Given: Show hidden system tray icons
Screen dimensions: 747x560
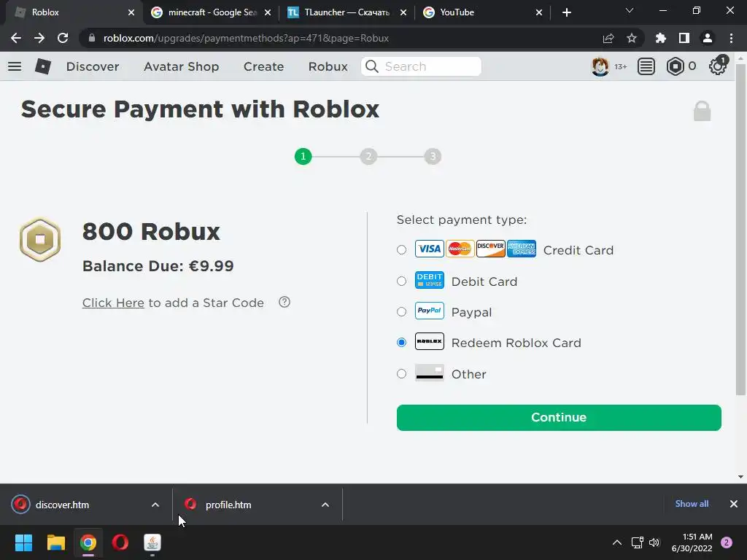Looking at the screenshot, I should [x=617, y=542].
